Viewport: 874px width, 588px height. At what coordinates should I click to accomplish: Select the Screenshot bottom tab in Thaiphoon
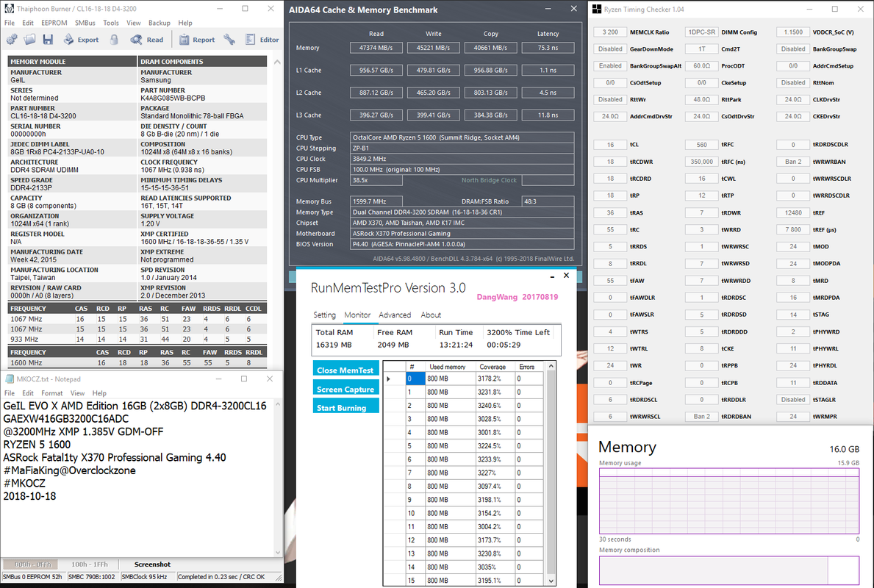(x=152, y=564)
